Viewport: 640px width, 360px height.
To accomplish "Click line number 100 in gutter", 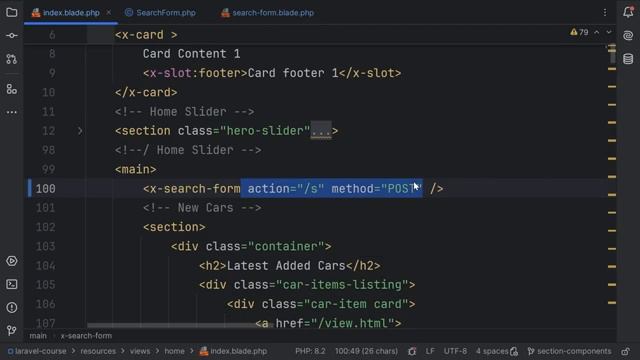I will point(45,189).
